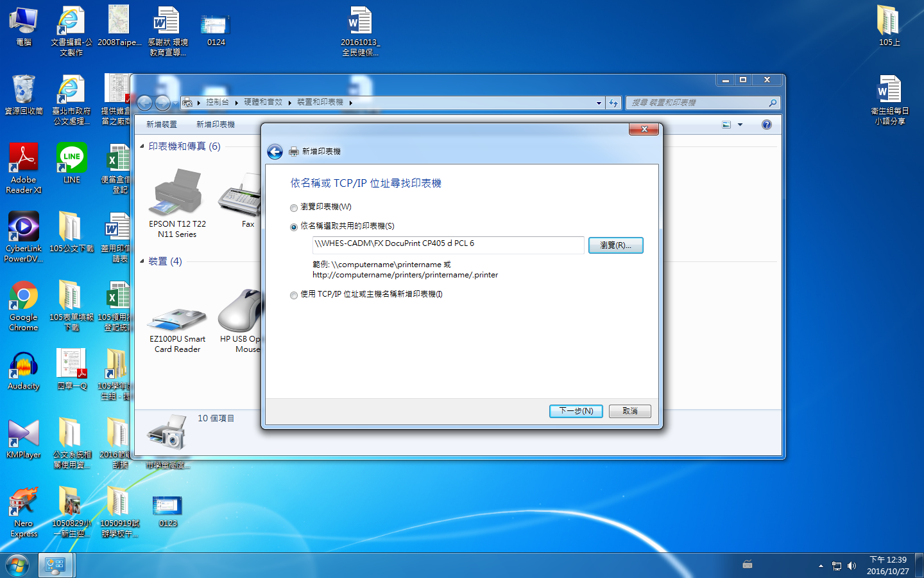Select the 瀏覽印表機 radio option

[294, 207]
